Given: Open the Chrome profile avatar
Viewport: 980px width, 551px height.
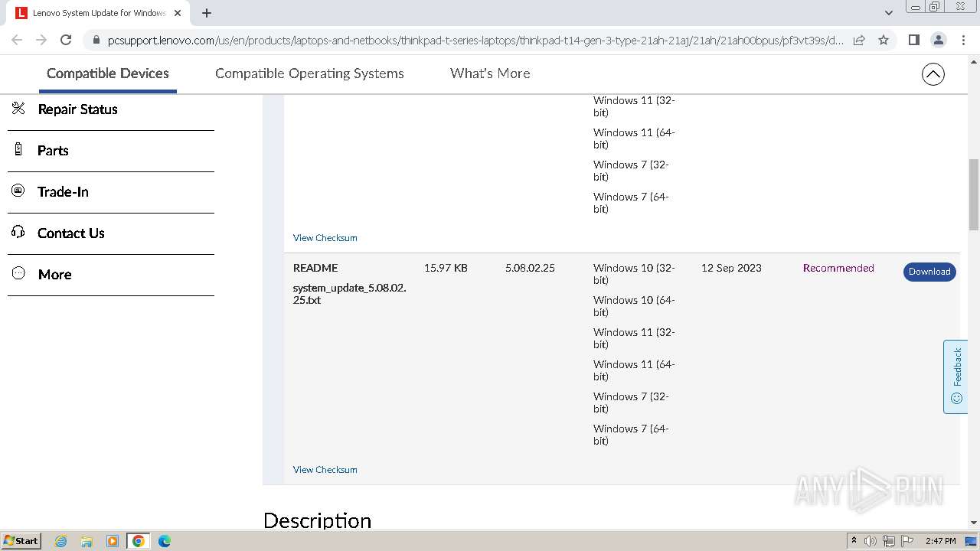Looking at the screenshot, I should tap(938, 40).
